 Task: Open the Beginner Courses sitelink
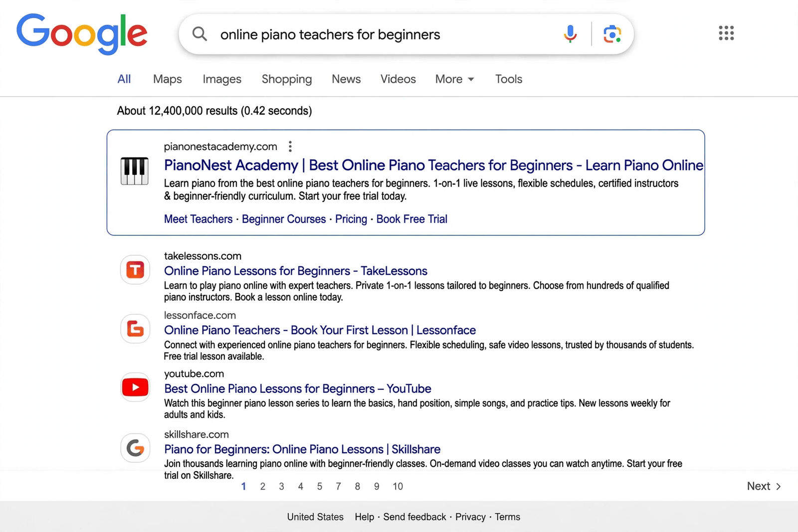(284, 219)
